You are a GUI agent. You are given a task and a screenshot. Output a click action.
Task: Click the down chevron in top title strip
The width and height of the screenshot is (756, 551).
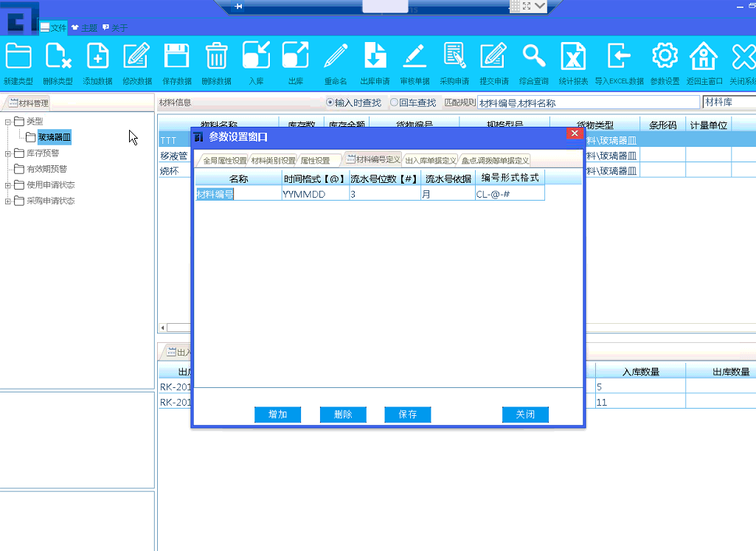[x=540, y=6]
